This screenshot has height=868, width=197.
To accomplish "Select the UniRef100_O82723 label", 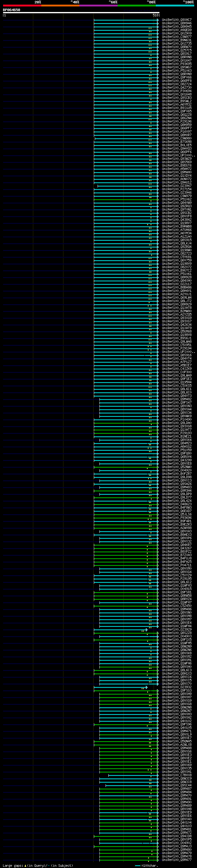I will point(177,254).
